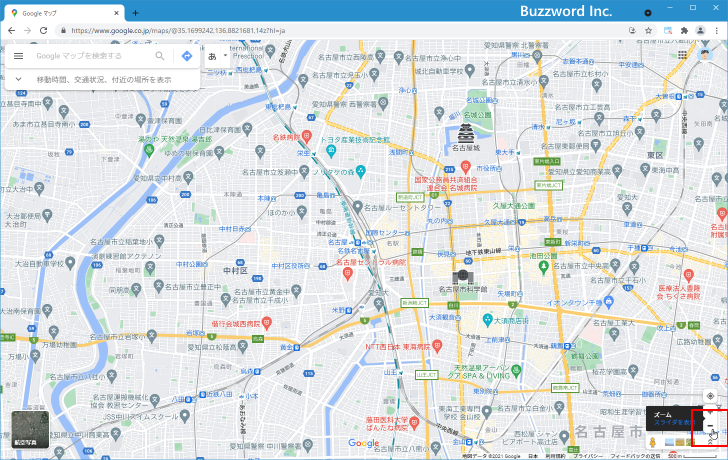Viewport: 728px width, 460px height.
Task: Open the Google apps grid
Action: tap(682, 54)
